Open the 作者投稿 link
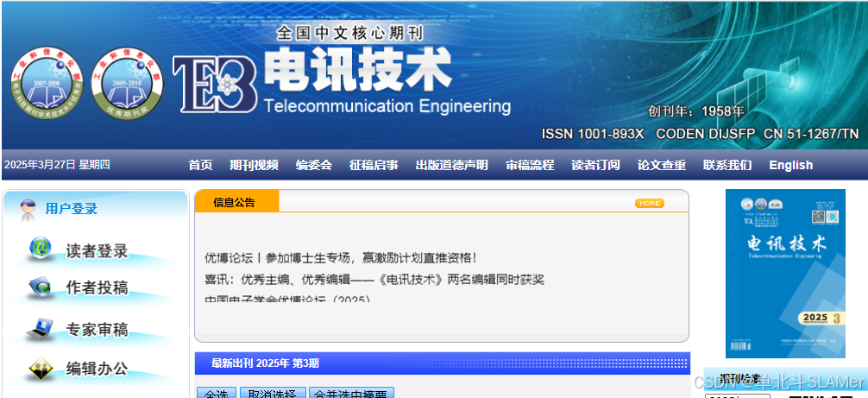 [97, 287]
